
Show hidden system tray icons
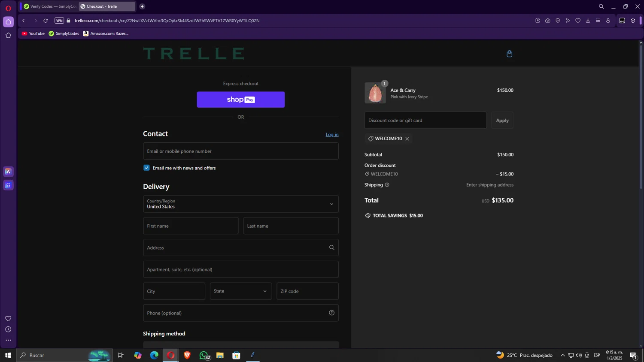[562, 355]
